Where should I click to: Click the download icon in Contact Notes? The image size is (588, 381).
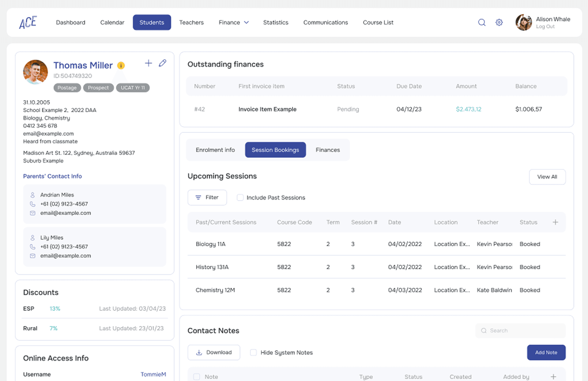pos(199,352)
